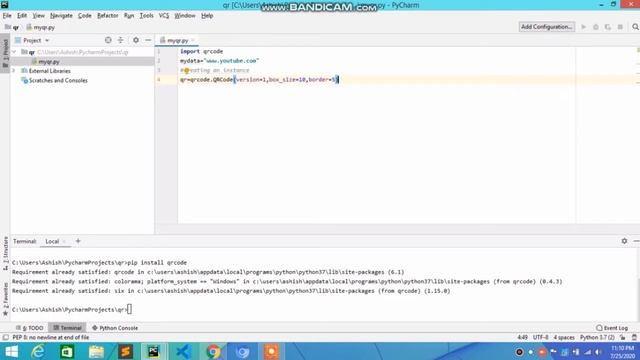Open the File menu

pos(7,16)
